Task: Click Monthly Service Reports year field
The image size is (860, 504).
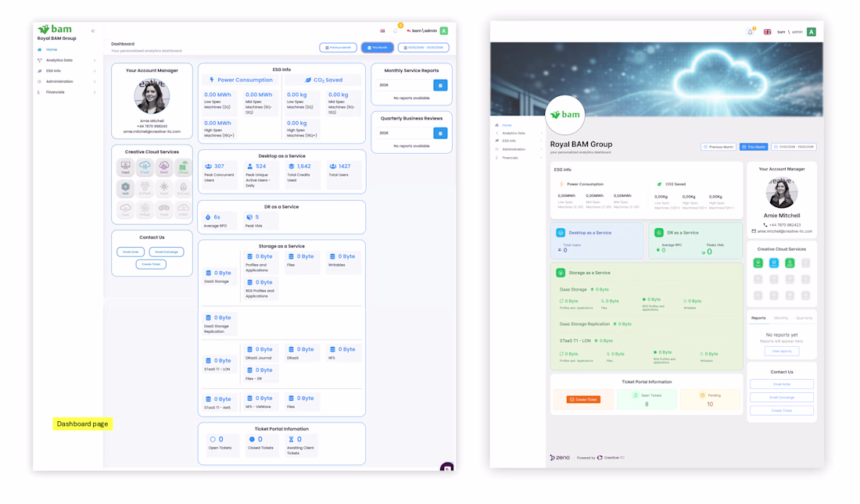Action: pos(404,85)
